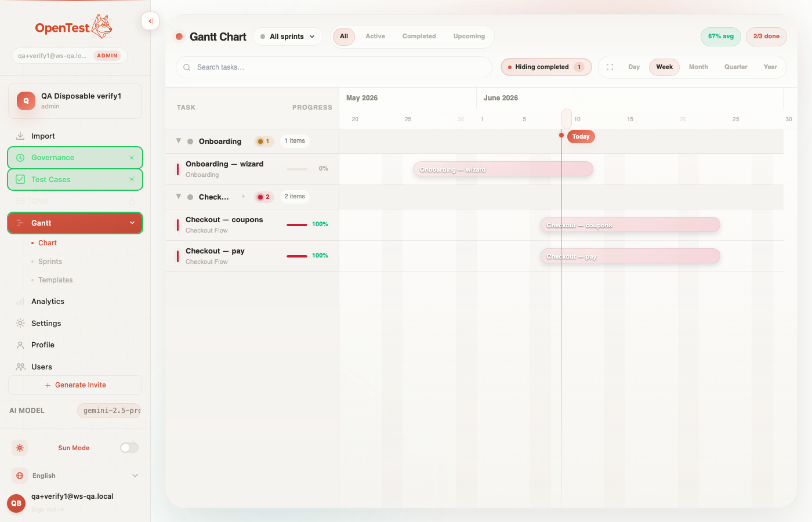Open Test Cases section
812x522 pixels.
point(75,180)
